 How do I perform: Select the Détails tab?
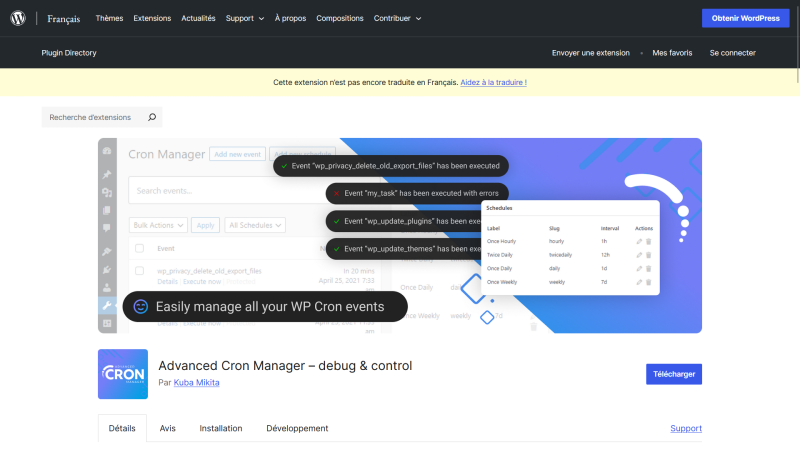[122, 428]
